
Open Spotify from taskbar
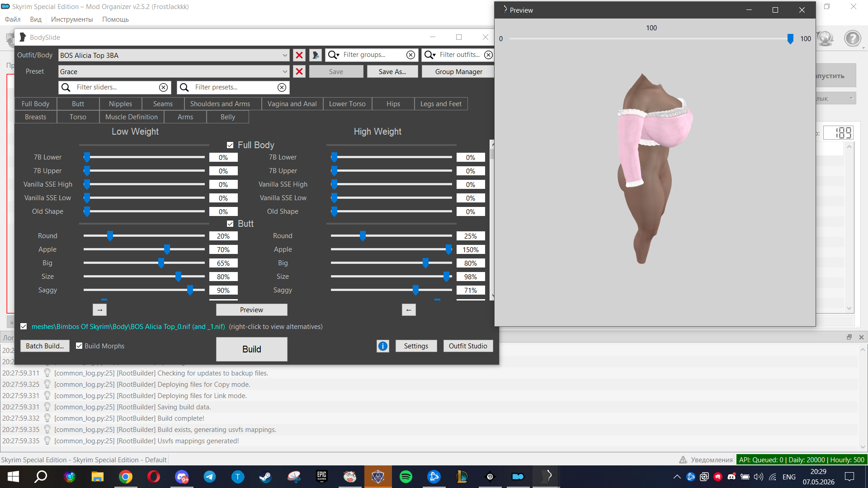pos(406,477)
